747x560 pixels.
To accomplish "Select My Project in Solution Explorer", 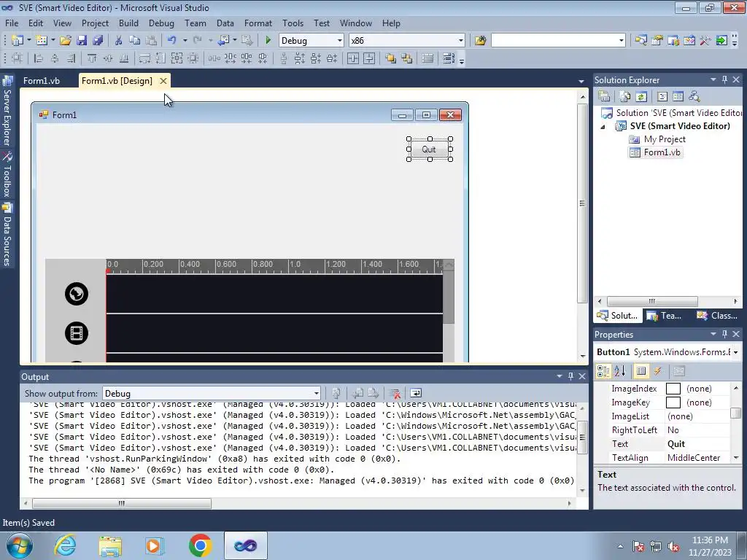I will (665, 139).
